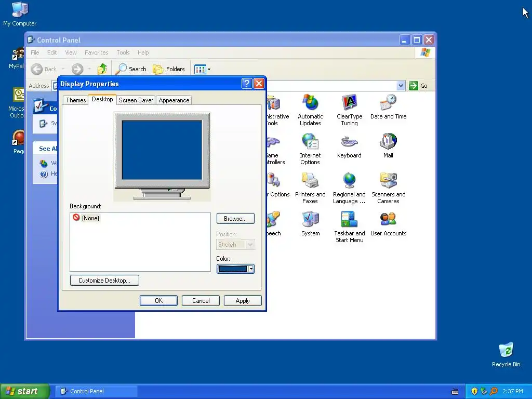This screenshot has width=532, height=399.
Task: Toggle the Folders pane button
Action: click(169, 69)
